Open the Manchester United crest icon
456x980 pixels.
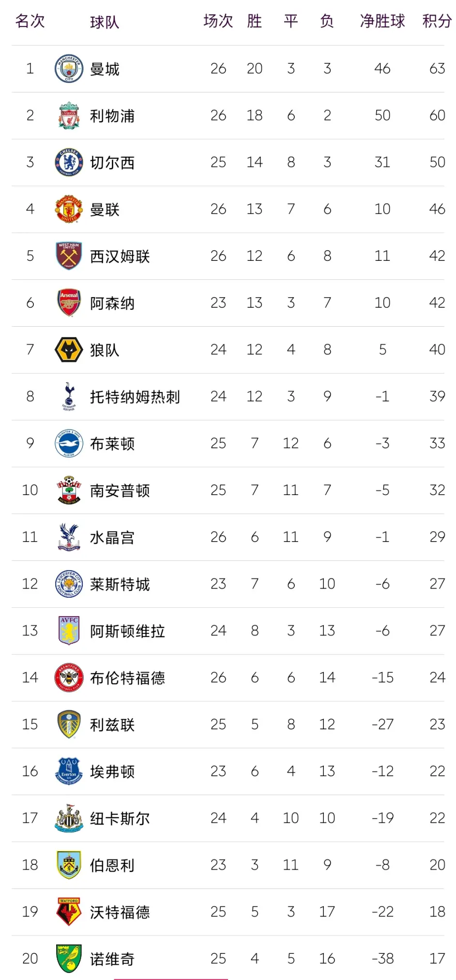click(x=69, y=209)
